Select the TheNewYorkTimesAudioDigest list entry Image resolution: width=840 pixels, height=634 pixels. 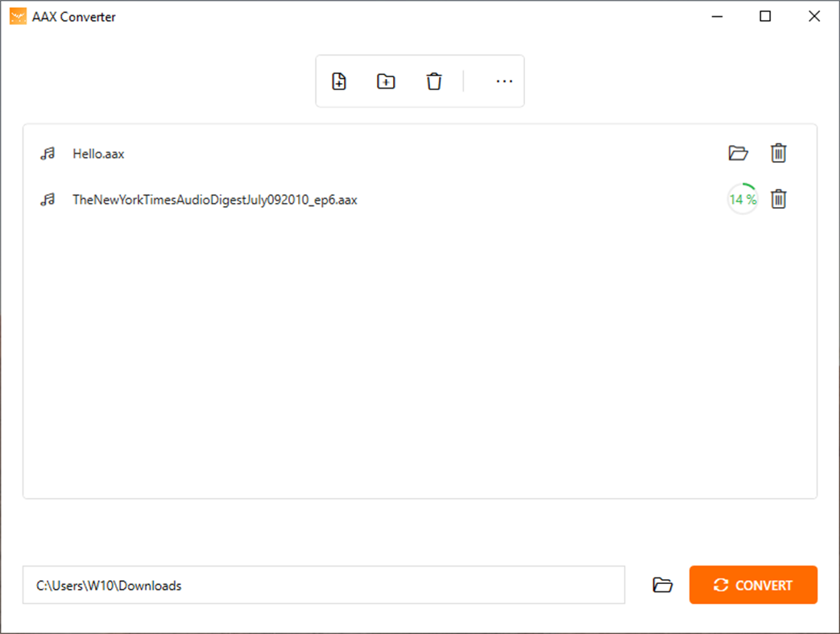[x=322, y=199]
